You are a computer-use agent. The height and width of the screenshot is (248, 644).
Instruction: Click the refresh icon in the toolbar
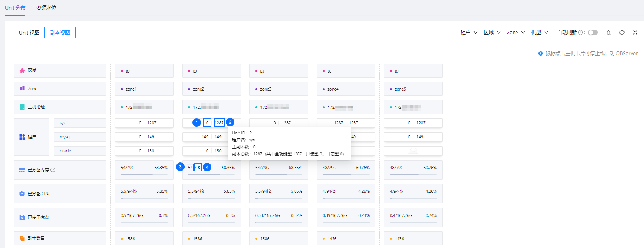tap(622, 33)
